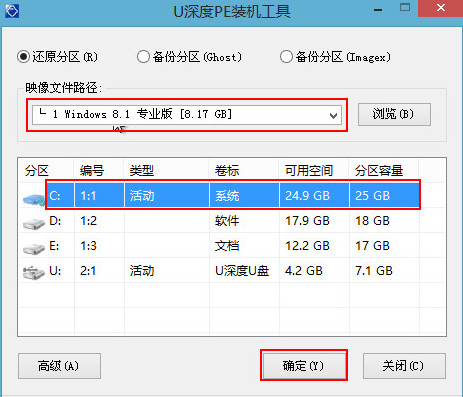Click the 软件 volume label
This screenshot has width=463, height=397.
point(227,221)
